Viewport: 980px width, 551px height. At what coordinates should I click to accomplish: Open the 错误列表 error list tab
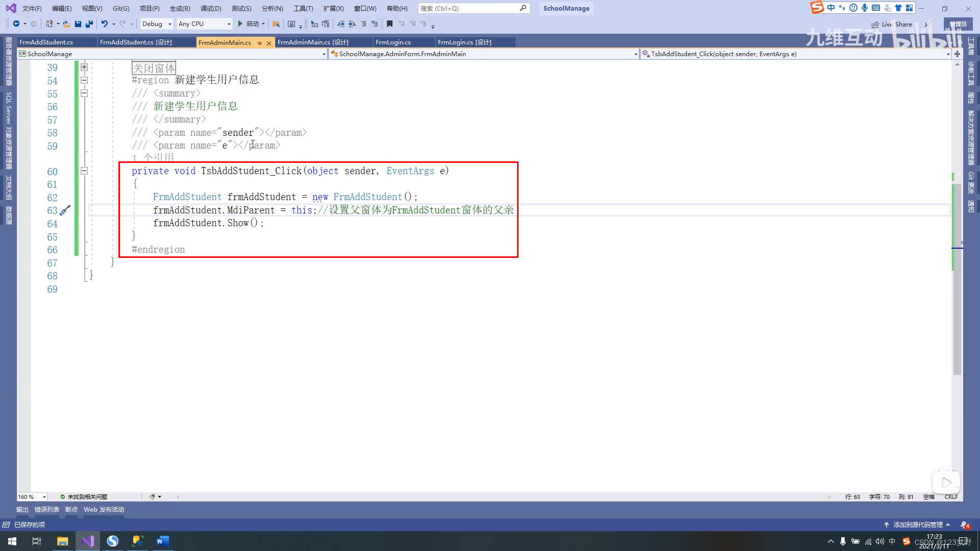[x=47, y=509]
